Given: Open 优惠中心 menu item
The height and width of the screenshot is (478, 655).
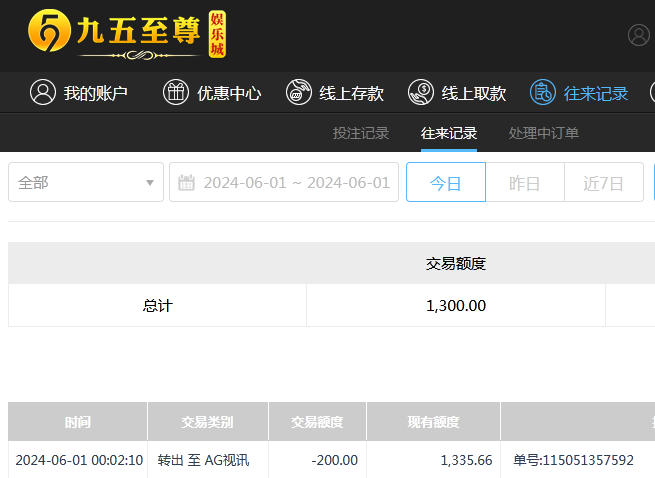Looking at the screenshot, I should 229,93.
